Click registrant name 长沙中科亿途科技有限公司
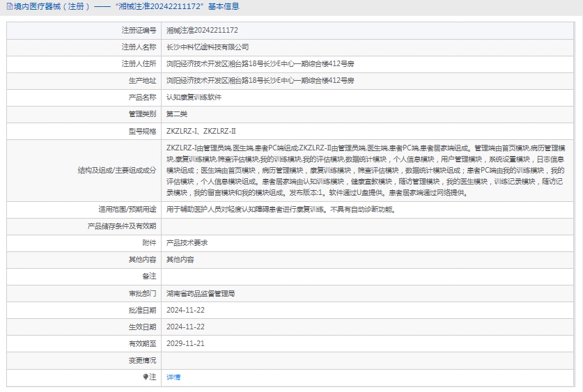This screenshot has width=583, height=392. pyautogui.click(x=208, y=47)
